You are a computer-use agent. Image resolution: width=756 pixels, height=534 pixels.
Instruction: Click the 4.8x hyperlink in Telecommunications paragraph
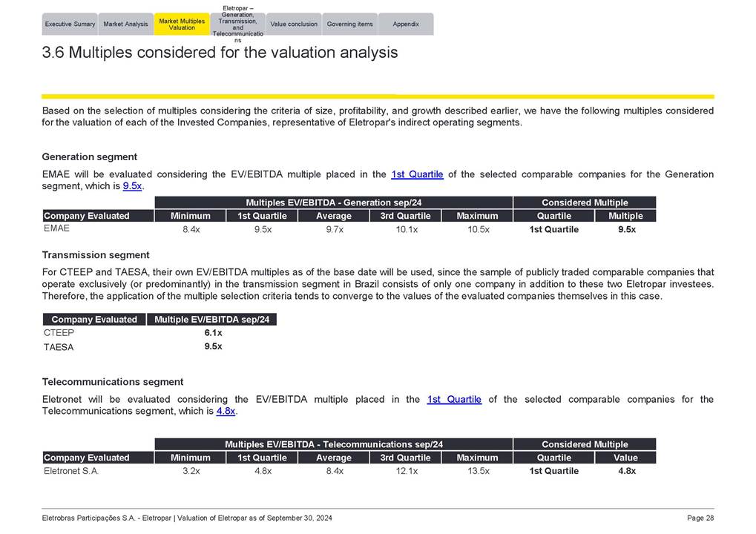coord(226,411)
